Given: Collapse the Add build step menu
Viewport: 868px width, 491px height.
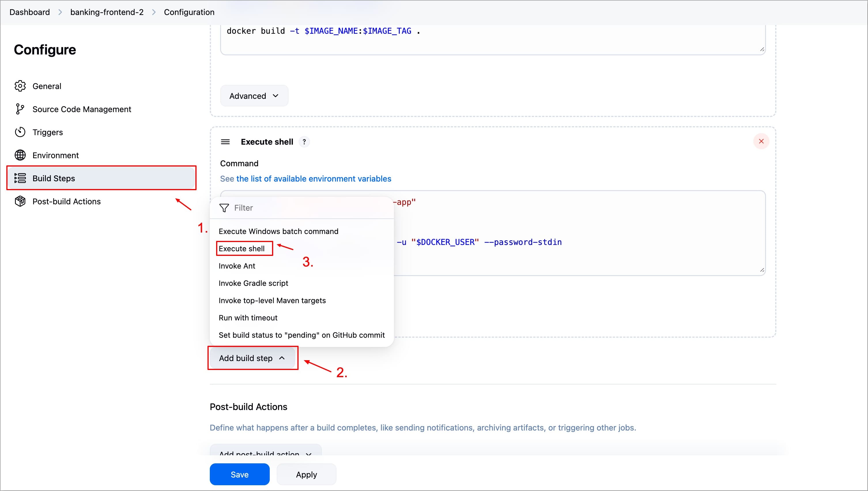Looking at the screenshot, I should [252, 358].
